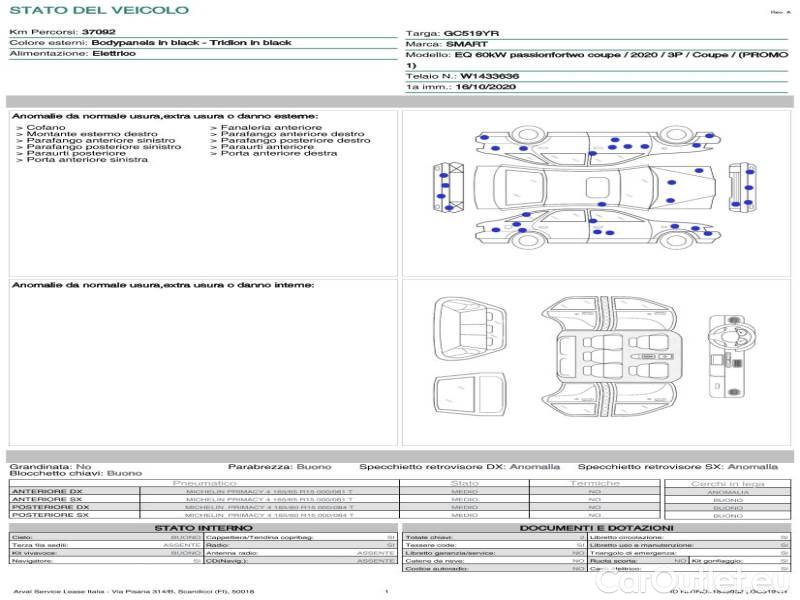
Task: Select the Antenna radio row label
Action: click(x=232, y=553)
